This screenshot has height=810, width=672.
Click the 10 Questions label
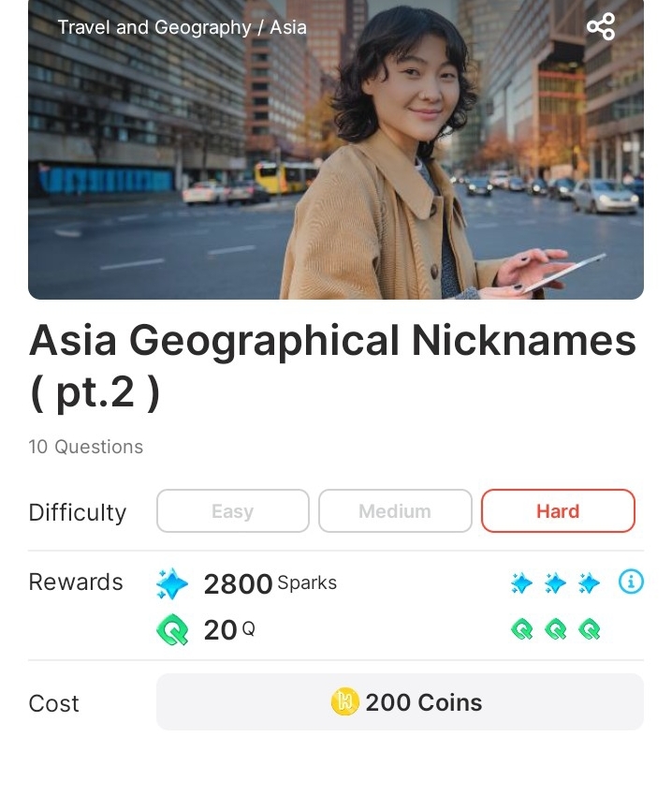point(86,447)
